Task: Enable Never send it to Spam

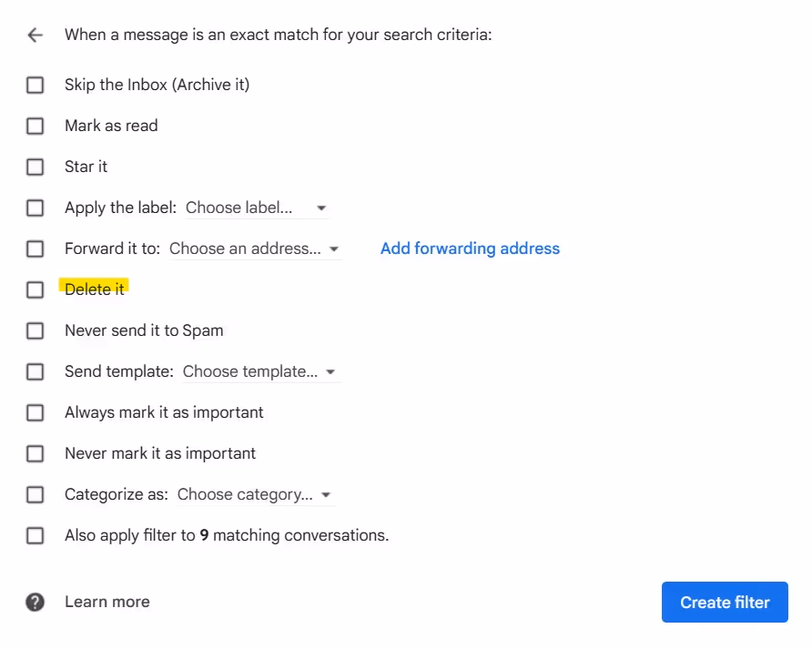Action: (35, 330)
